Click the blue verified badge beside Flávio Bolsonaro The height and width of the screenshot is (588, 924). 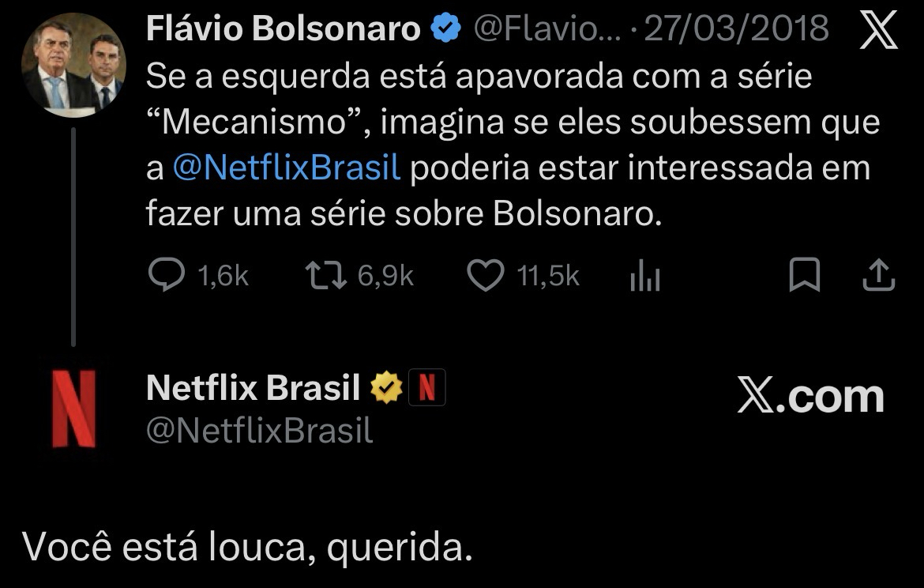pos(446,29)
